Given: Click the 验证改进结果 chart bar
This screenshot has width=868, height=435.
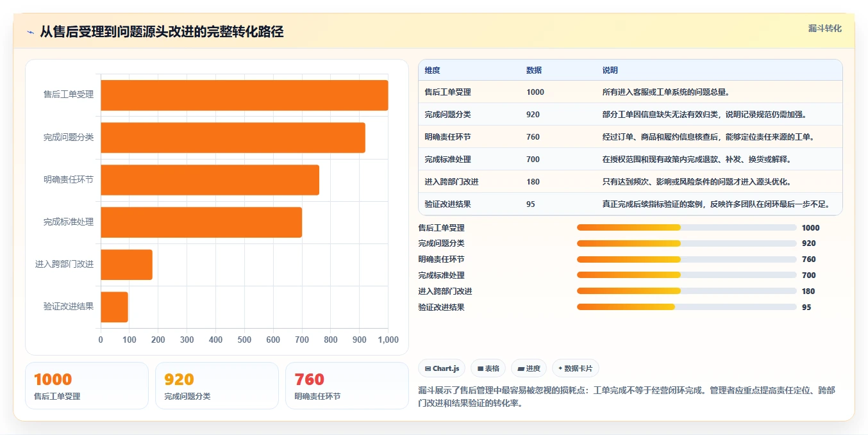Looking at the screenshot, I should coord(114,307).
